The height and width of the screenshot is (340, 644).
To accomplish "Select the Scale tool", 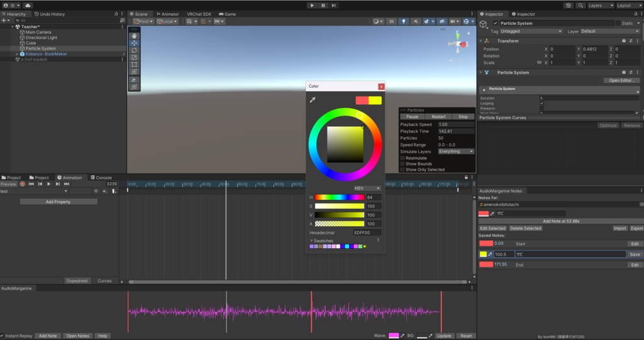I will click(134, 57).
